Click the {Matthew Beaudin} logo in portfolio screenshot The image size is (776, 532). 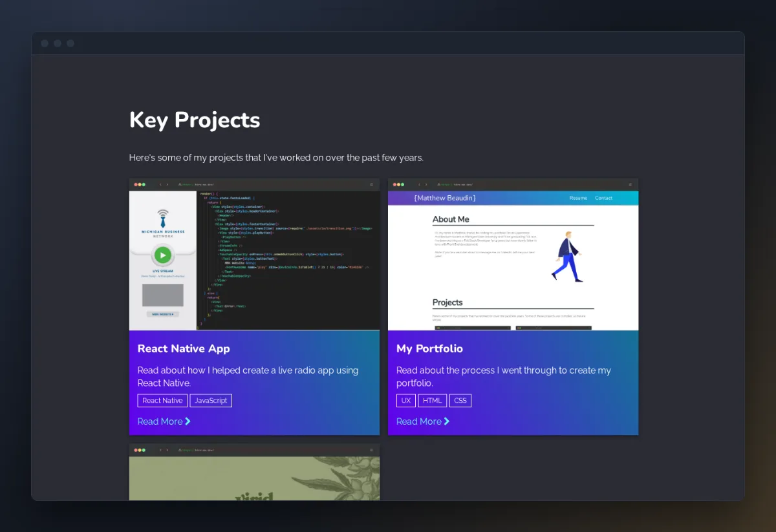[445, 198]
